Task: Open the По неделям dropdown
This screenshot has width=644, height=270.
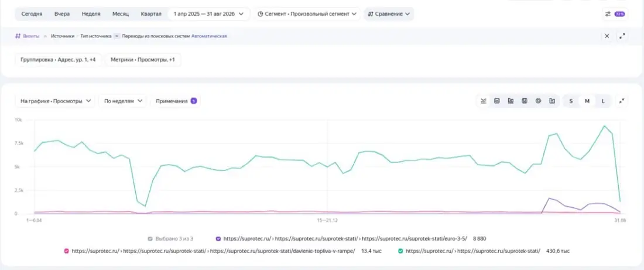Action: click(123, 101)
